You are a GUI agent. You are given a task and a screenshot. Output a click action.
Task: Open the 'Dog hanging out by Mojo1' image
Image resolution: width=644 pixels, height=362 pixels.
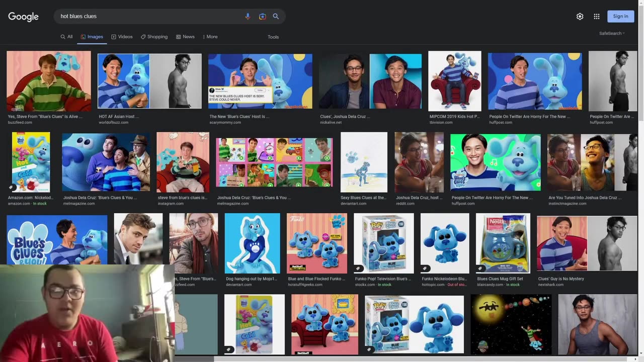pos(252,243)
